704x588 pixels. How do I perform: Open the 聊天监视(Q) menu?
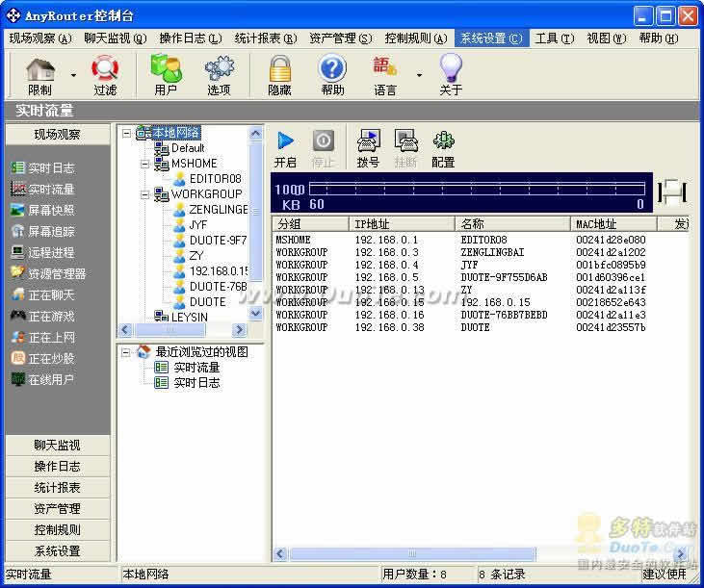[x=116, y=38]
